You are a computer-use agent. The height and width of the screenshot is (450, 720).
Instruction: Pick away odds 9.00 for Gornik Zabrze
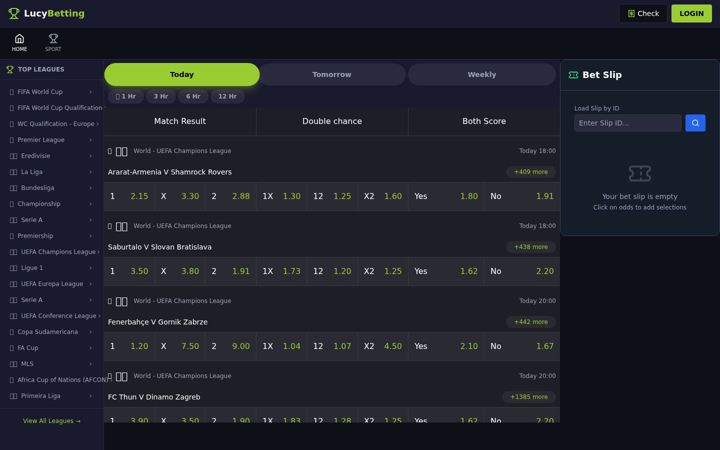231,346
